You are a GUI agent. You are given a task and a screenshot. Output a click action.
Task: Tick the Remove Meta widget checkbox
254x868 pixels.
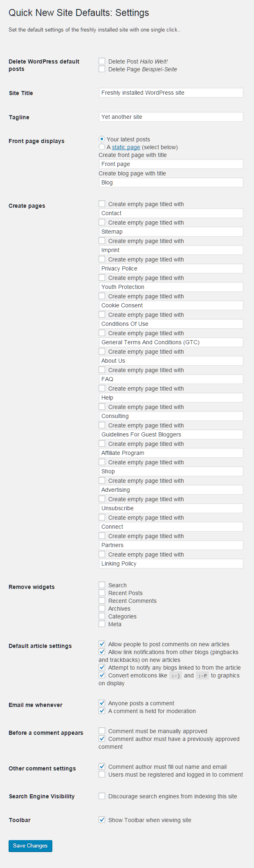102,624
